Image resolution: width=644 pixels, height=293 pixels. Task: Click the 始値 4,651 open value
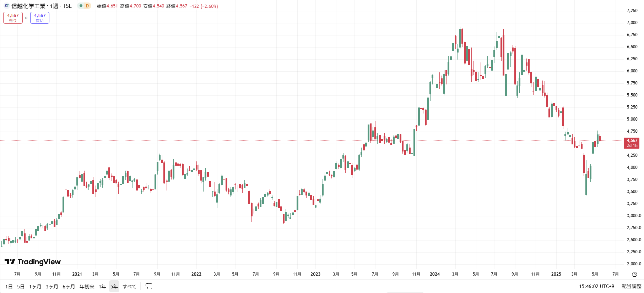pyautogui.click(x=107, y=6)
